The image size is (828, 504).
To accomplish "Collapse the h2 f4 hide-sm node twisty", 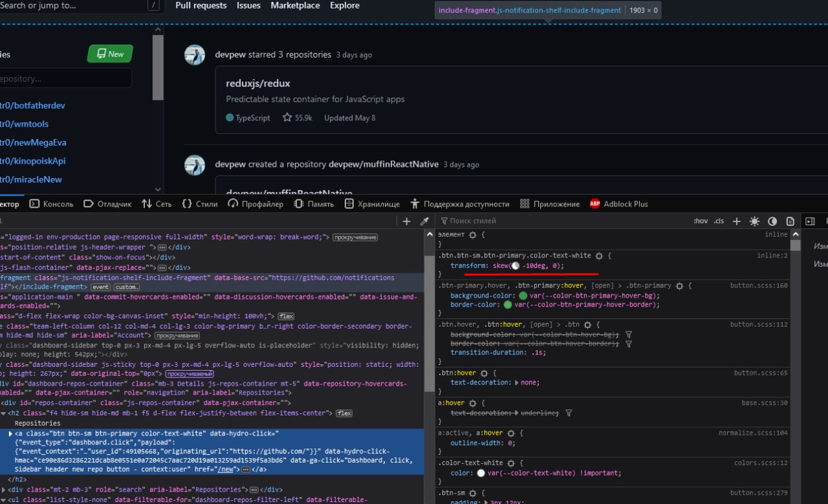I will coord(3,413).
